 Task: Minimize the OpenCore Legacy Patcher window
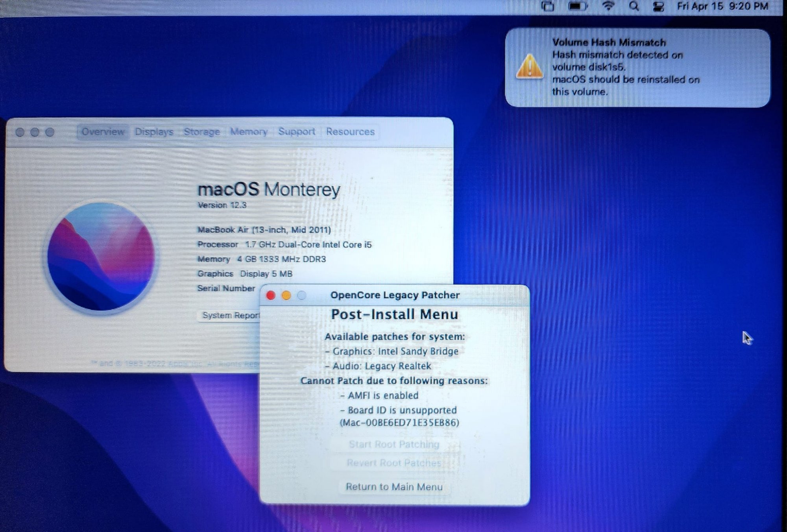[286, 295]
